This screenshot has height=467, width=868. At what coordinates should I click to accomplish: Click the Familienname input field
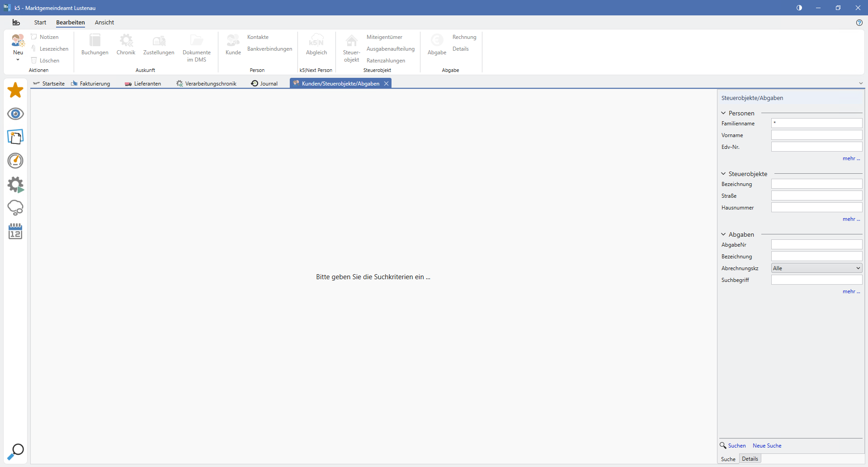tap(816, 123)
